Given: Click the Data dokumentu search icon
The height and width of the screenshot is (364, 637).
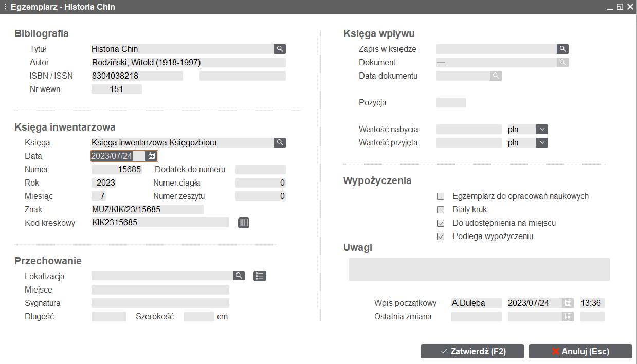Looking at the screenshot, I should 496,76.
